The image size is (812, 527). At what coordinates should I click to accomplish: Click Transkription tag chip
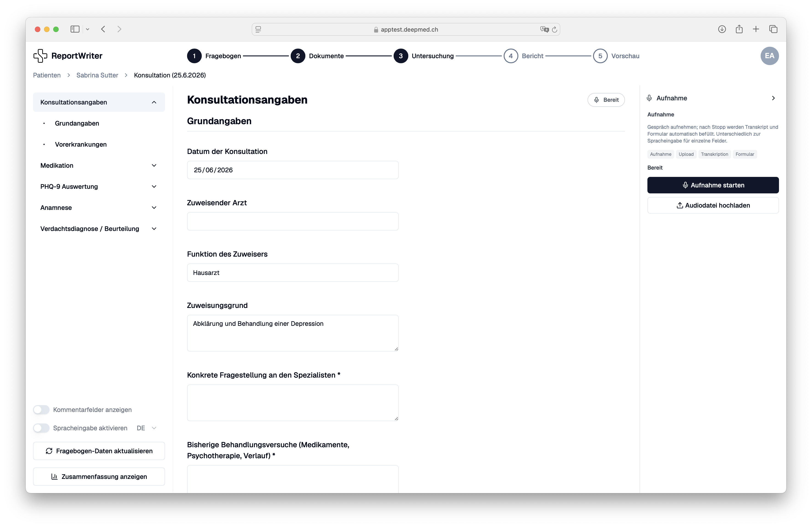tap(714, 154)
